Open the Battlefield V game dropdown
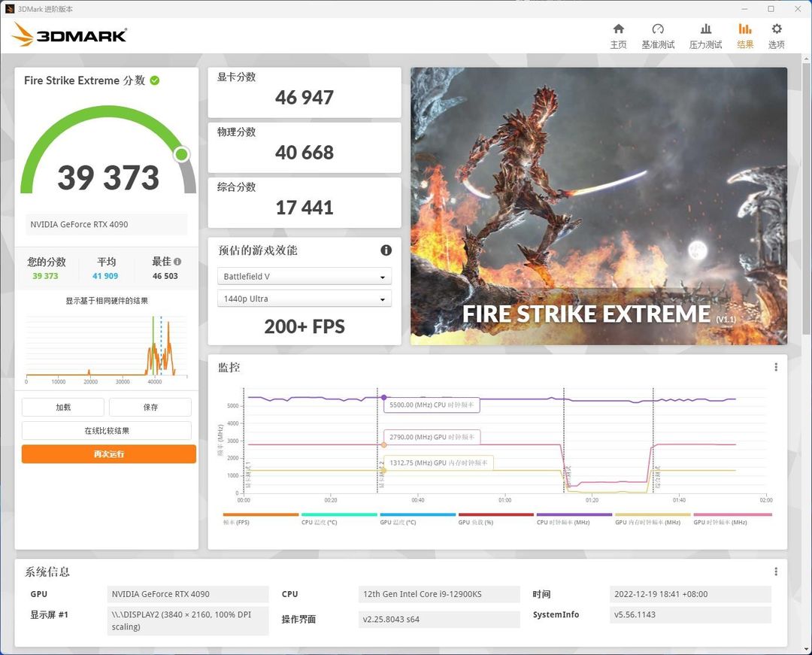The image size is (812, 655). pos(304,277)
